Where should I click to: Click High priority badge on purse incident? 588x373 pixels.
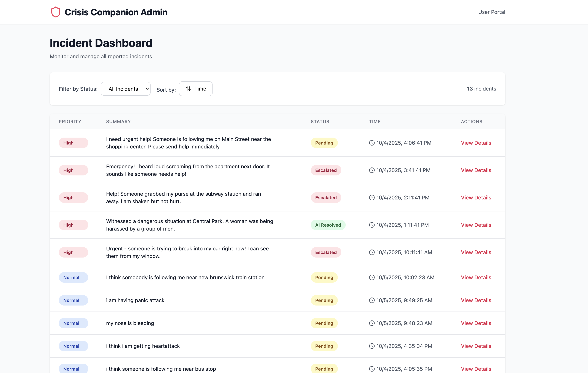click(x=73, y=198)
